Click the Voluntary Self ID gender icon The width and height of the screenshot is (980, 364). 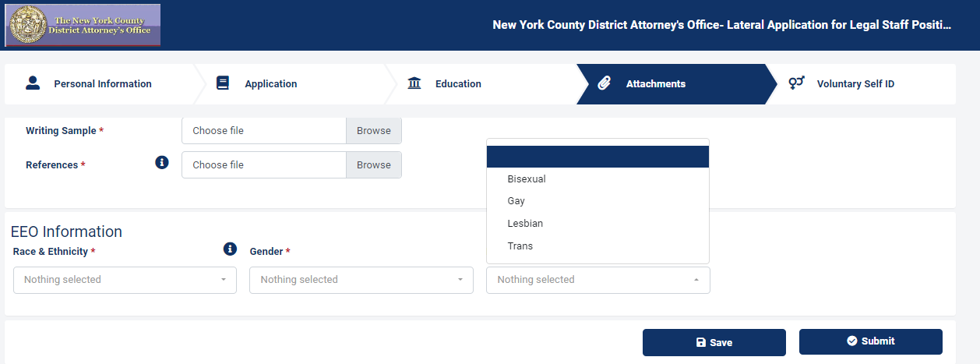(x=796, y=83)
